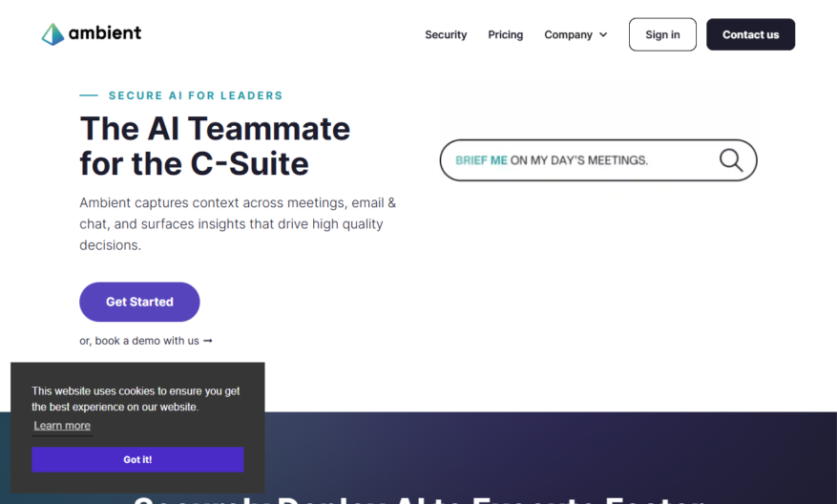Click the arrow icon after book a demo
The width and height of the screenshot is (837, 504).
(x=208, y=341)
